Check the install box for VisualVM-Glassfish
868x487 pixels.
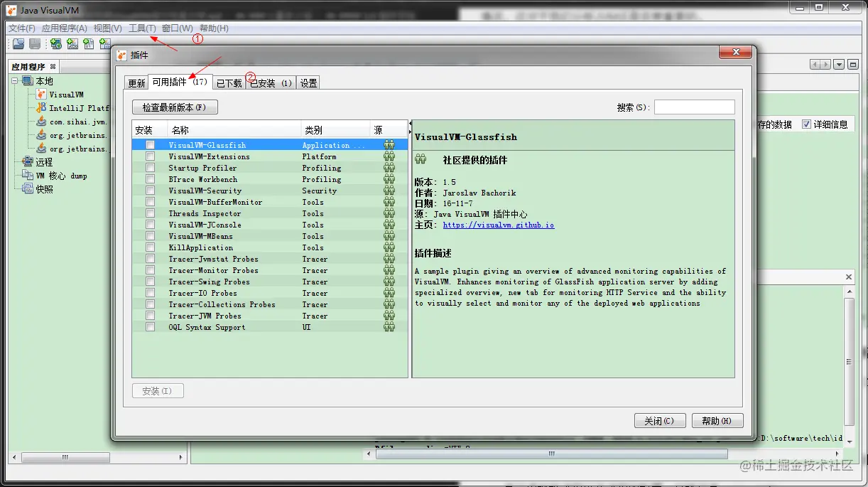pos(150,145)
